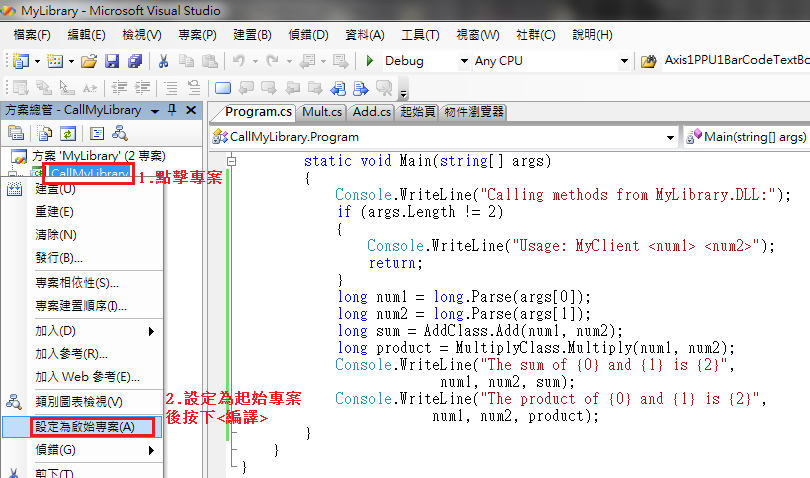810x478 pixels.
Task: Expand the 加入(D) submenu
Action: (151, 331)
